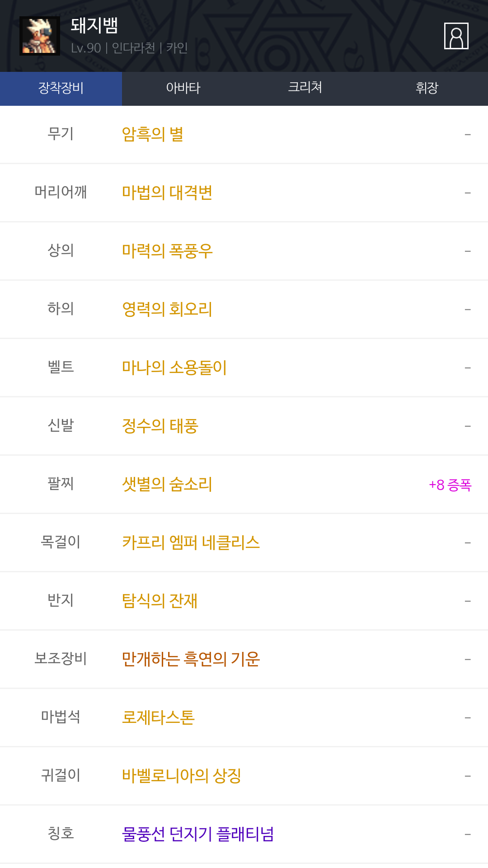Open weapon item 암흑의 별
488x868 pixels.
pos(153,134)
